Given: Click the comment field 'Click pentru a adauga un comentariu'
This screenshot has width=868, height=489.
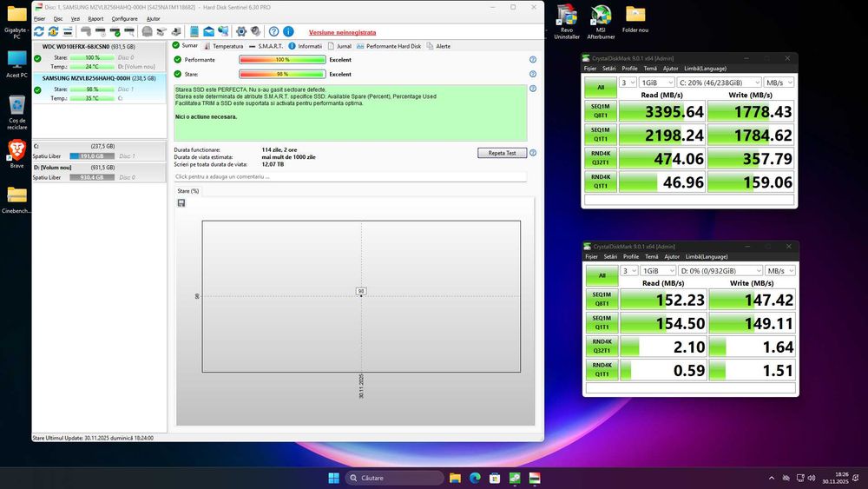Looking at the screenshot, I should 350,176.
